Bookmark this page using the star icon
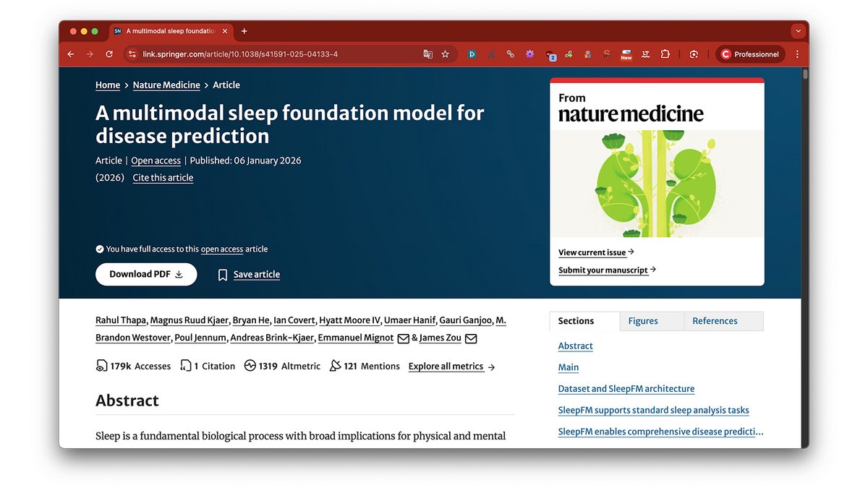 446,54
